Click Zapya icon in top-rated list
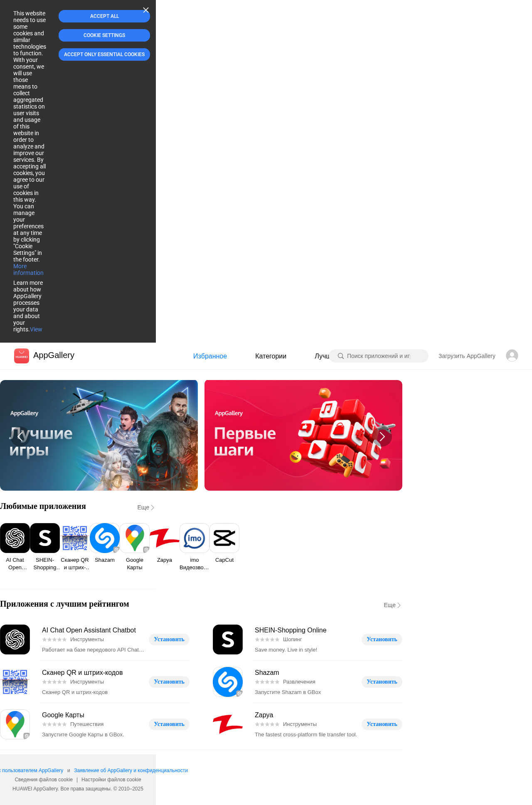The image size is (532, 805). (x=228, y=724)
